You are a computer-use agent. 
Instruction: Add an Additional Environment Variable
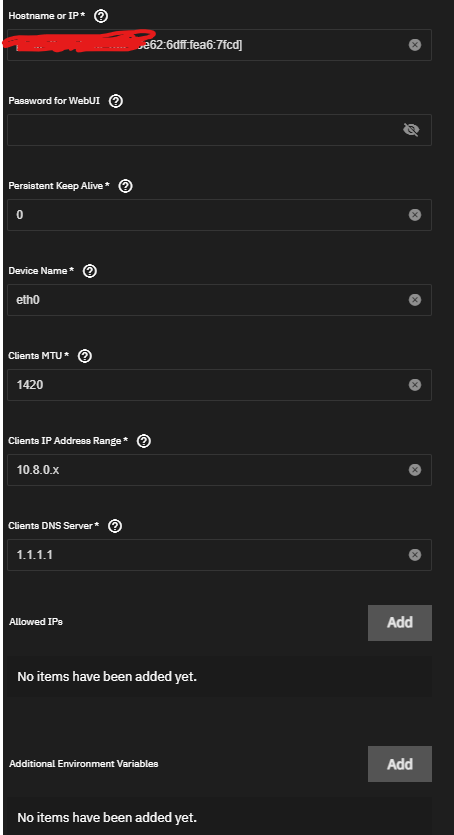(x=400, y=764)
